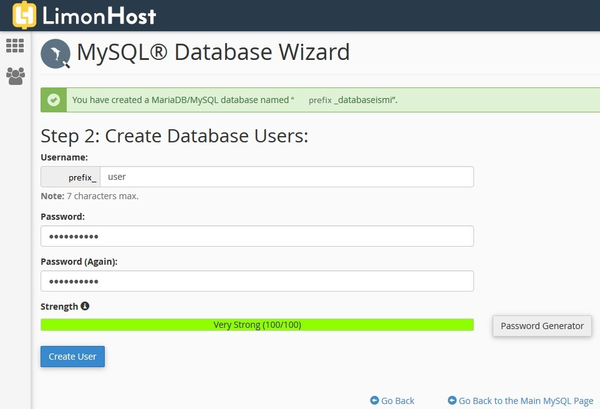This screenshot has width=600, height=409.
Task: Click the 'Password (Again):' label
Action: pos(79,262)
